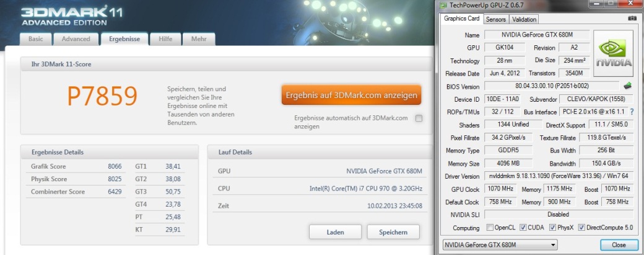Viewport: 644px width, 255px height.
Task: Toggle the PhysX checkbox
Action: coord(552,227)
